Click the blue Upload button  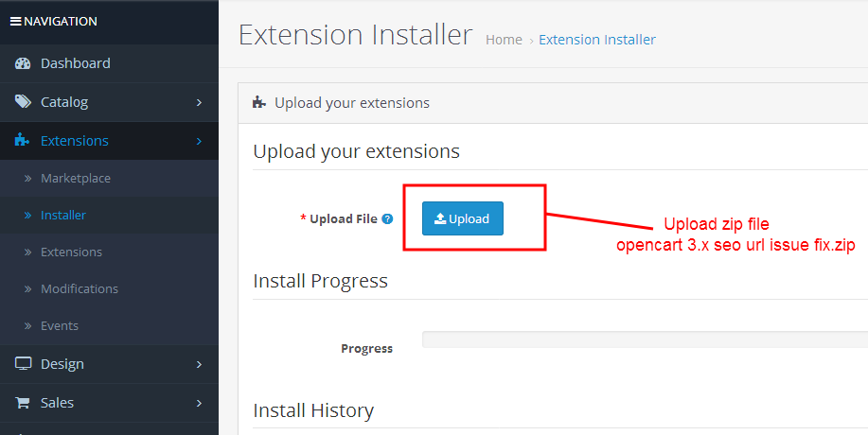463,218
